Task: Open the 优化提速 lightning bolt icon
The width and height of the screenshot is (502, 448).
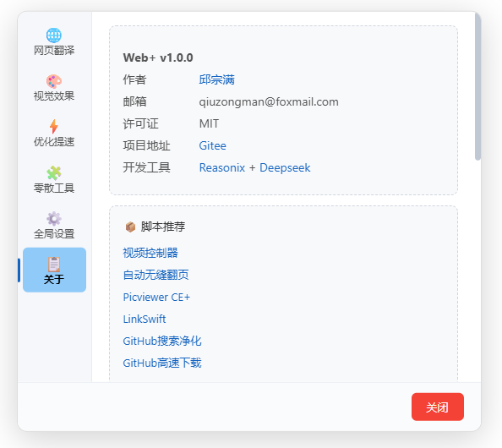Action: pyautogui.click(x=54, y=127)
